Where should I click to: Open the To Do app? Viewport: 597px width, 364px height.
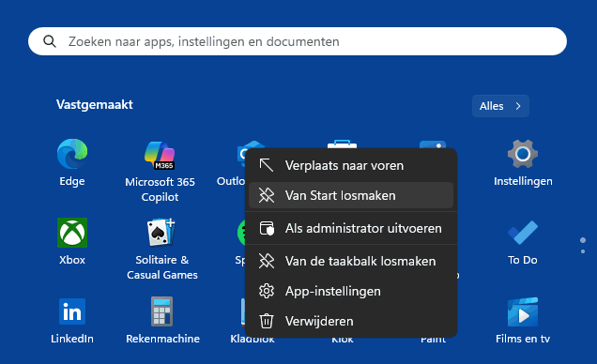(523, 233)
